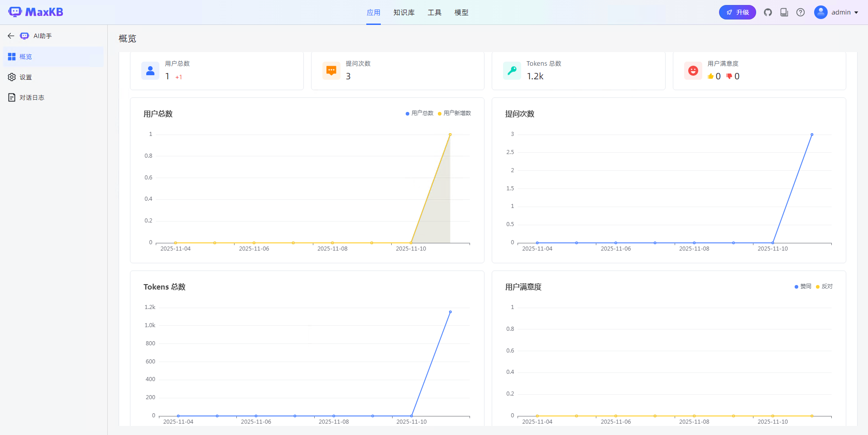The height and width of the screenshot is (435, 868).
Task: Toggle 用户总数 legend series in chart
Action: point(420,113)
